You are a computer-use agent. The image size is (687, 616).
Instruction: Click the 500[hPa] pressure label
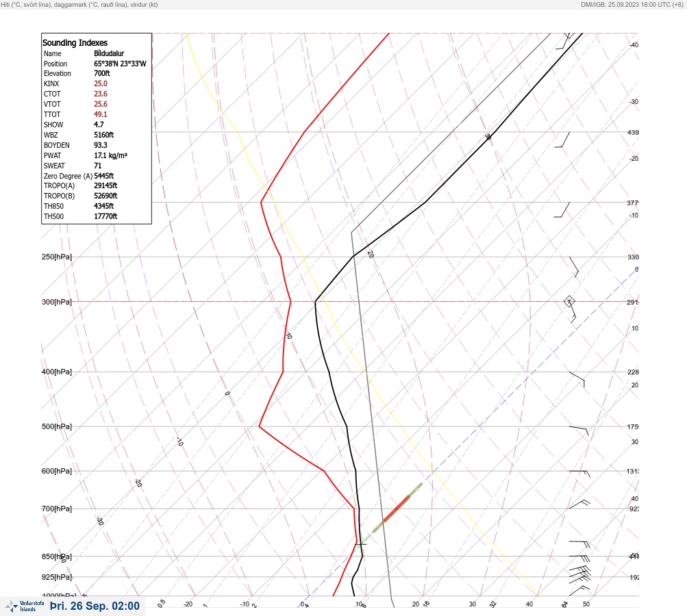pos(57,426)
